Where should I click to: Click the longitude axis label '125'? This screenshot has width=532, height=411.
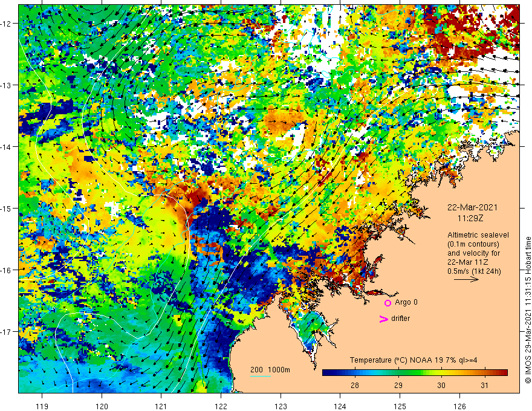point(400,406)
